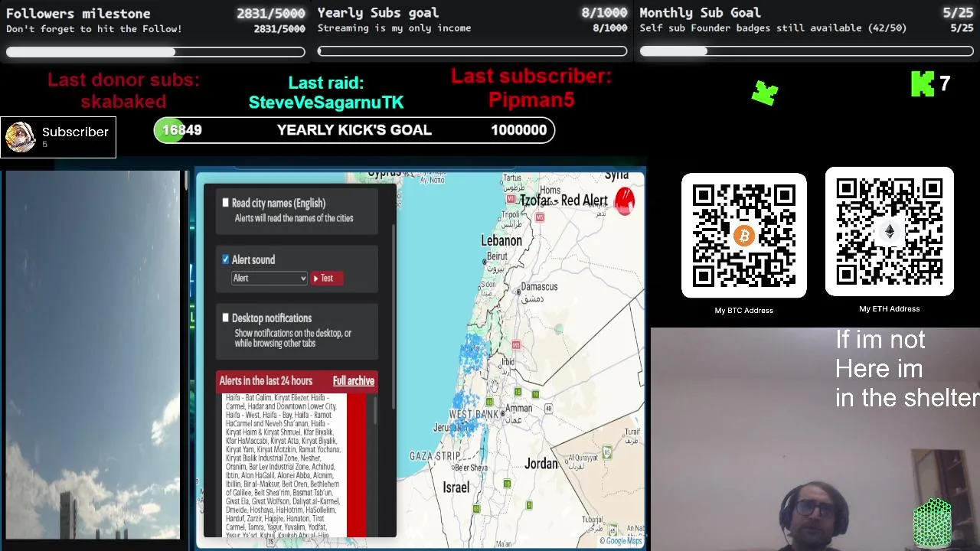This screenshot has width=980, height=551.
Task: Click the Irbid city label on map
Action: coord(508,361)
